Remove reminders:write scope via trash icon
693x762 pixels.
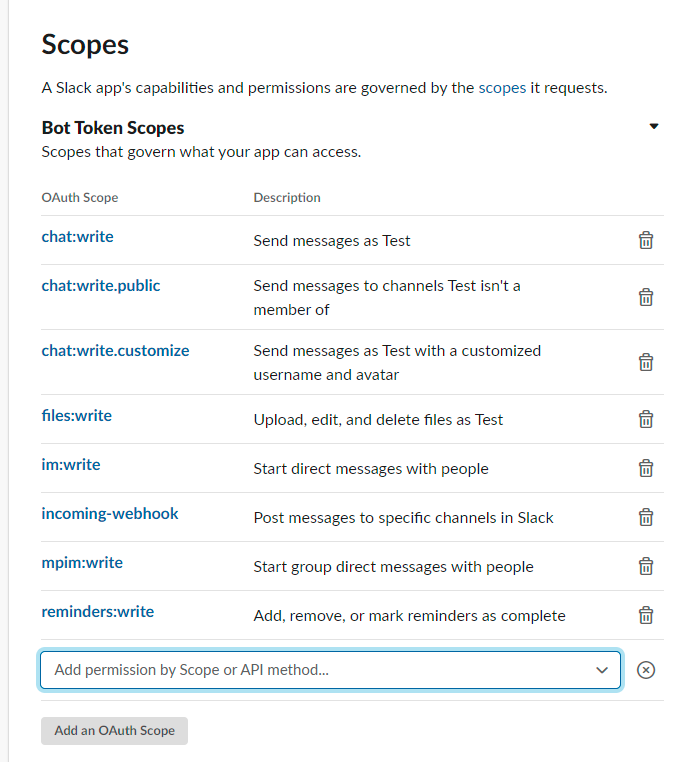646,615
